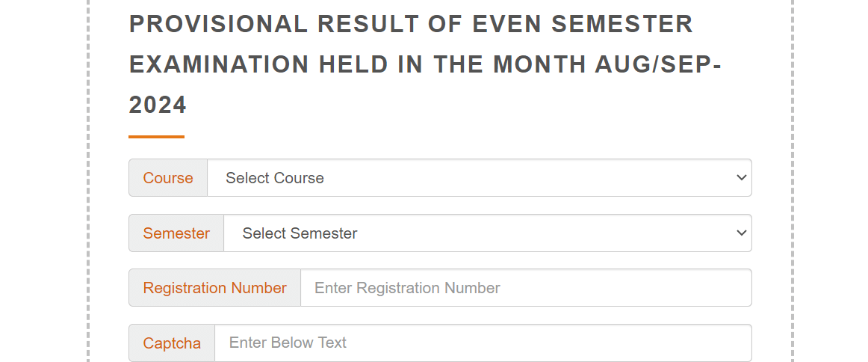This screenshot has width=868, height=362.
Task: Click the Enter Registration Number placeholder text
Action: click(x=407, y=288)
